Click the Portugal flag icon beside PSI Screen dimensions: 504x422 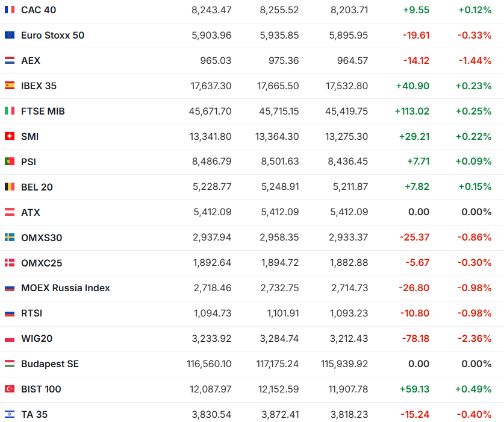point(10,162)
